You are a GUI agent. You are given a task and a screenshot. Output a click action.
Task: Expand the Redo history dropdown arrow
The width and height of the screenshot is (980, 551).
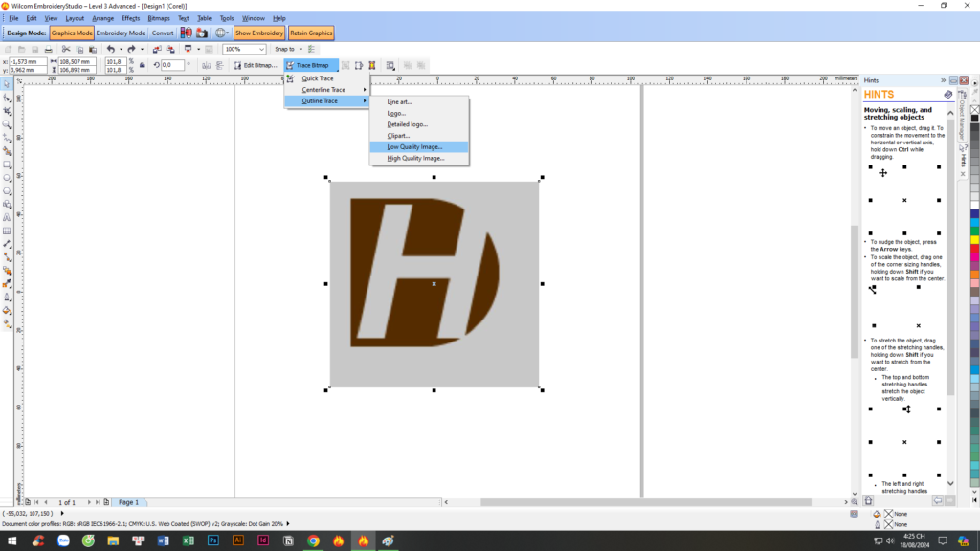[x=142, y=49]
